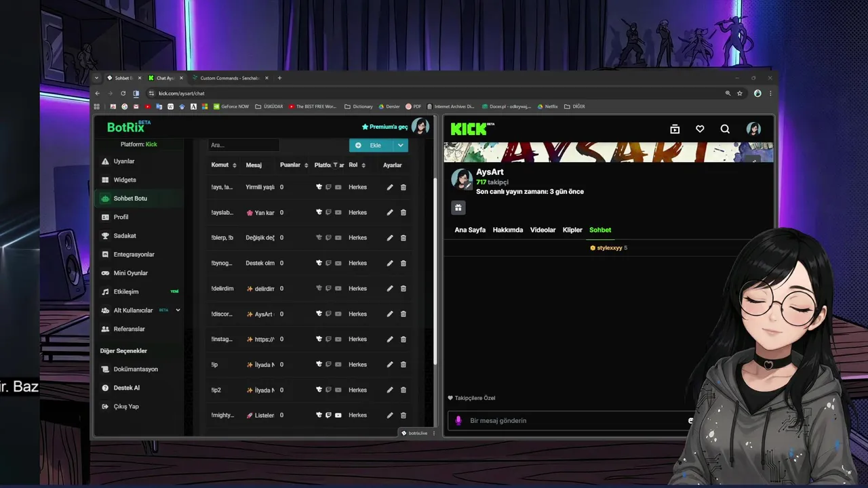Toggle Kick platform for !ip2 command

(x=319, y=390)
